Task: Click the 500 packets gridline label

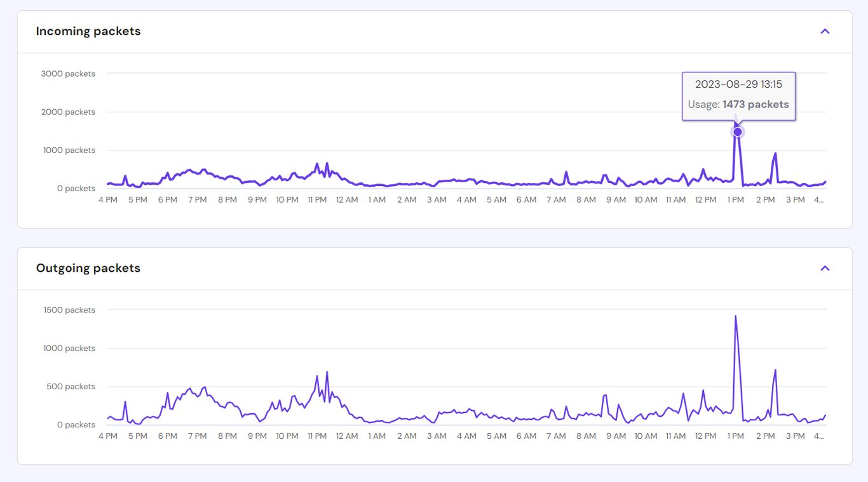Action: pyautogui.click(x=71, y=386)
